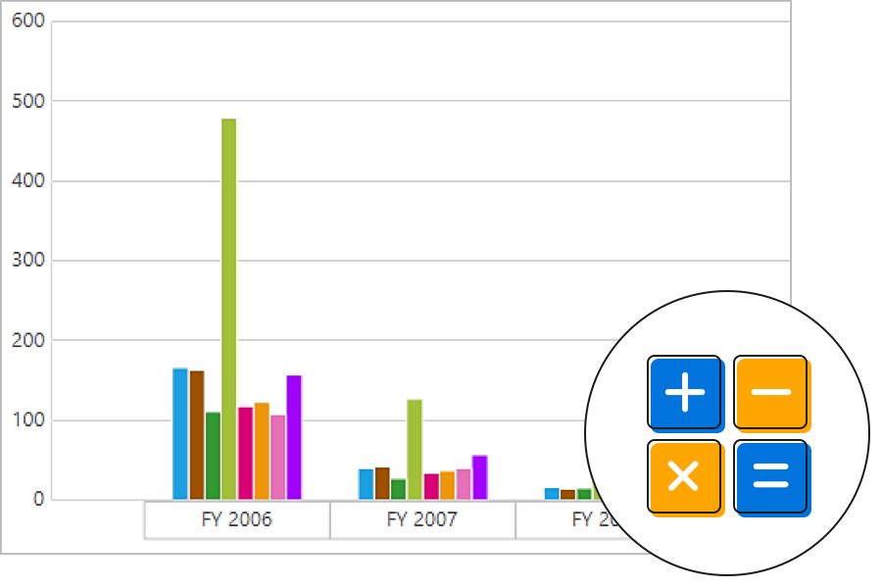Click the plus operator icon
The height and width of the screenshot is (588, 882).
click(x=684, y=392)
